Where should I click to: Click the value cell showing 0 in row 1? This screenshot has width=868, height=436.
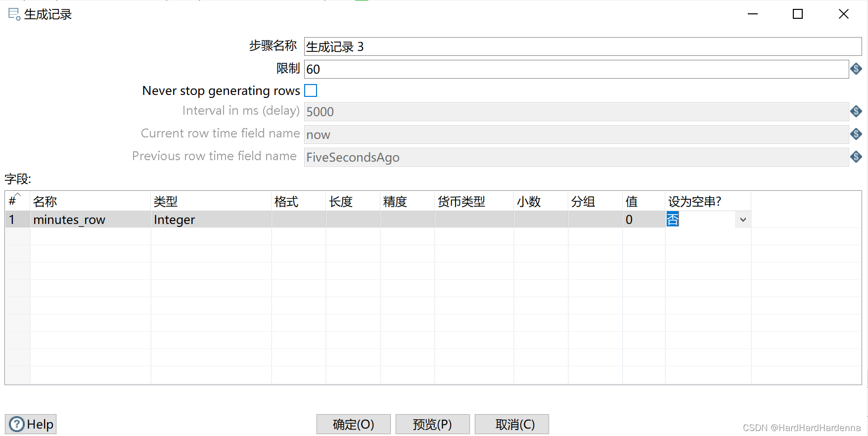pos(644,219)
